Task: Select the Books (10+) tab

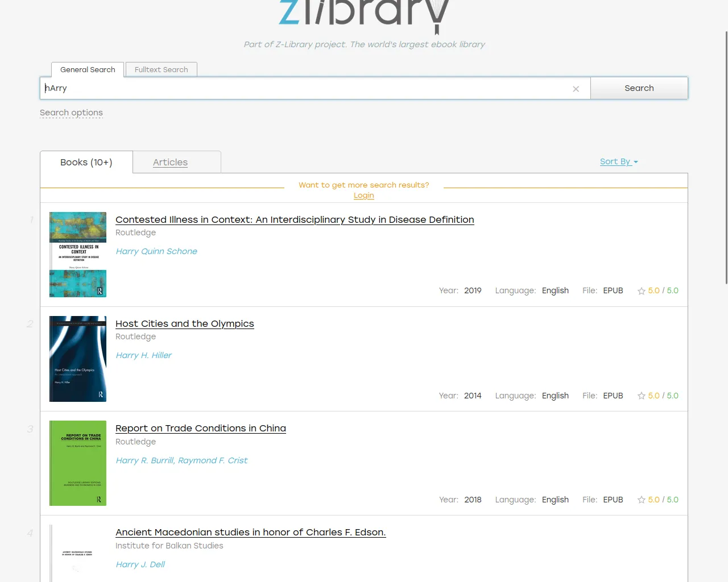Action: [86, 163]
